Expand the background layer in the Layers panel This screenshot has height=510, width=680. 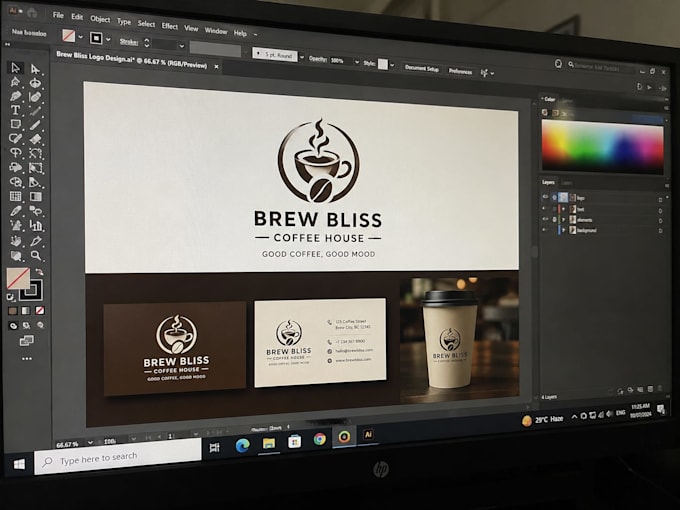tap(564, 230)
